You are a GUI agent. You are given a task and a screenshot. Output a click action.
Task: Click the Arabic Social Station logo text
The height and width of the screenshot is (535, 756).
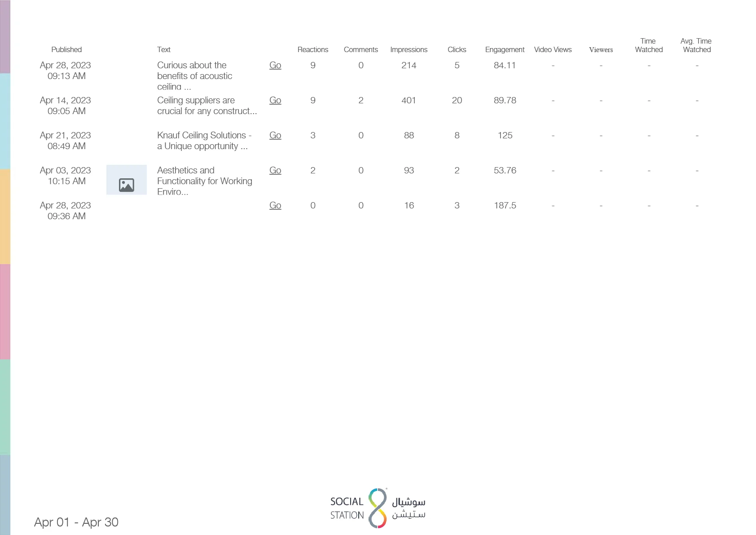point(409,508)
